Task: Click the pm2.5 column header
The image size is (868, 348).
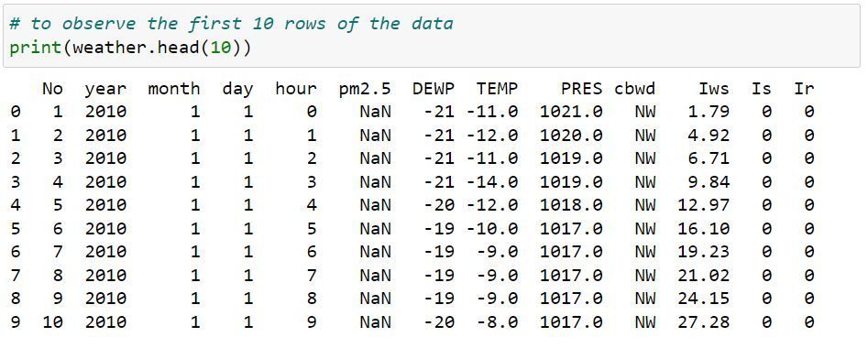Action: 365,89
